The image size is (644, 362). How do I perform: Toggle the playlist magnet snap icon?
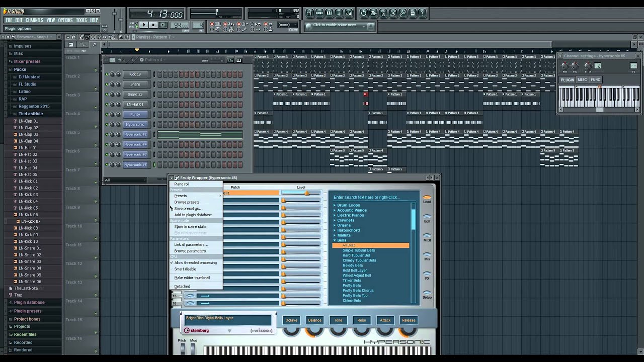point(74,37)
